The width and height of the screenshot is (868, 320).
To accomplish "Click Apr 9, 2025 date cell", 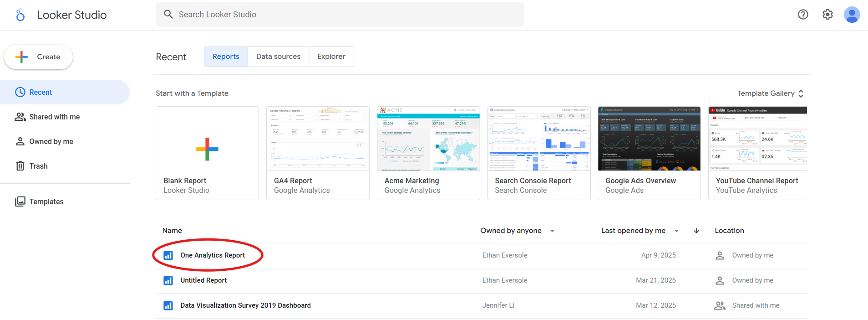I will click(659, 255).
